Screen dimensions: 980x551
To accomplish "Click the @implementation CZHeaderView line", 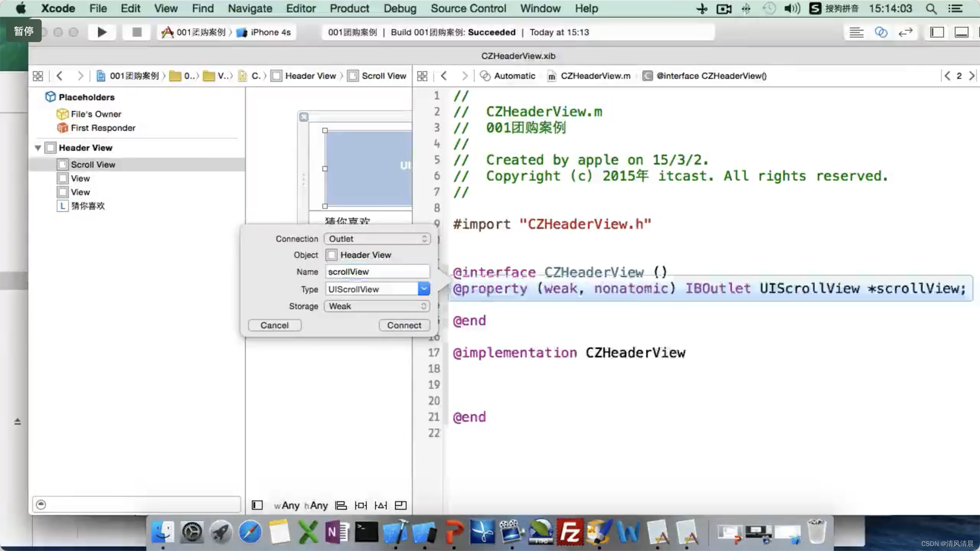I will [x=569, y=352].
